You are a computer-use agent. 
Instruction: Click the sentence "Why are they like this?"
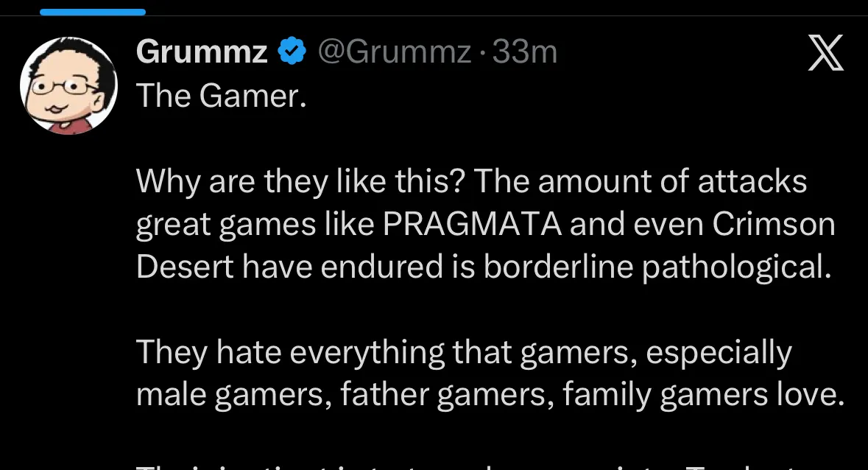pyautogui.click(x=301, y=182)
